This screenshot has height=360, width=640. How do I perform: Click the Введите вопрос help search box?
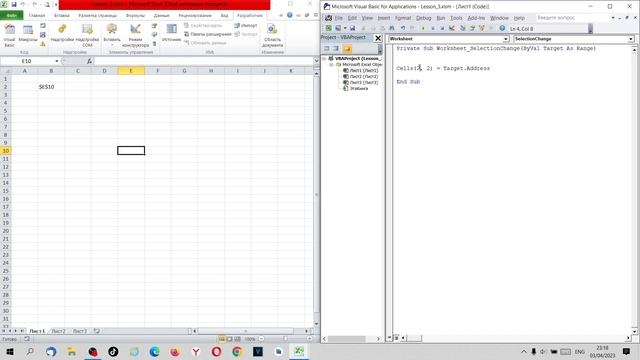click(x=572, y=18)
